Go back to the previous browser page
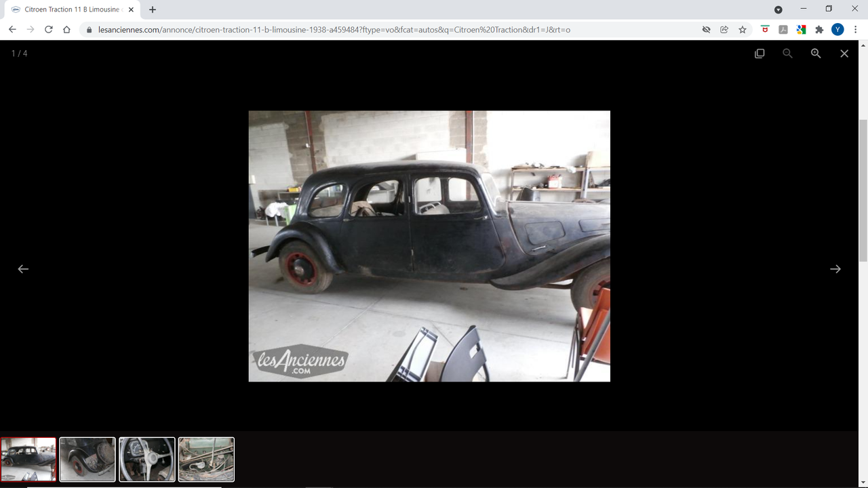 [x=12, y=29]
